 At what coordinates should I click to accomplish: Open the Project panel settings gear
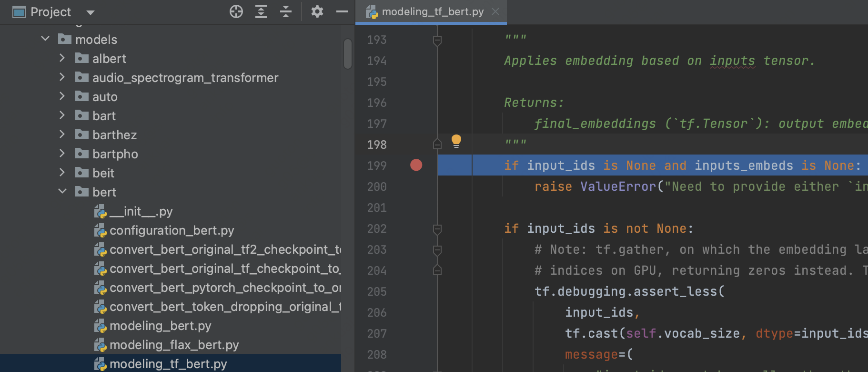(317, 11)
